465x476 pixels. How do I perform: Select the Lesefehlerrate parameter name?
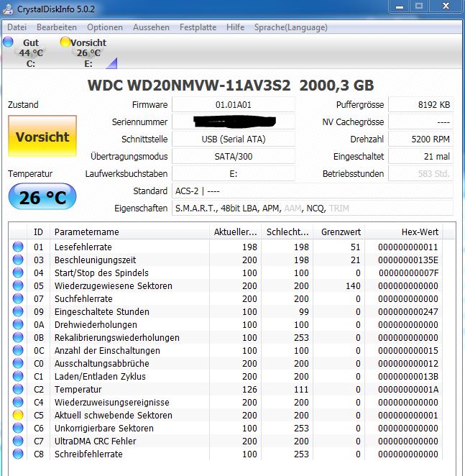click(x=83, y=247)
